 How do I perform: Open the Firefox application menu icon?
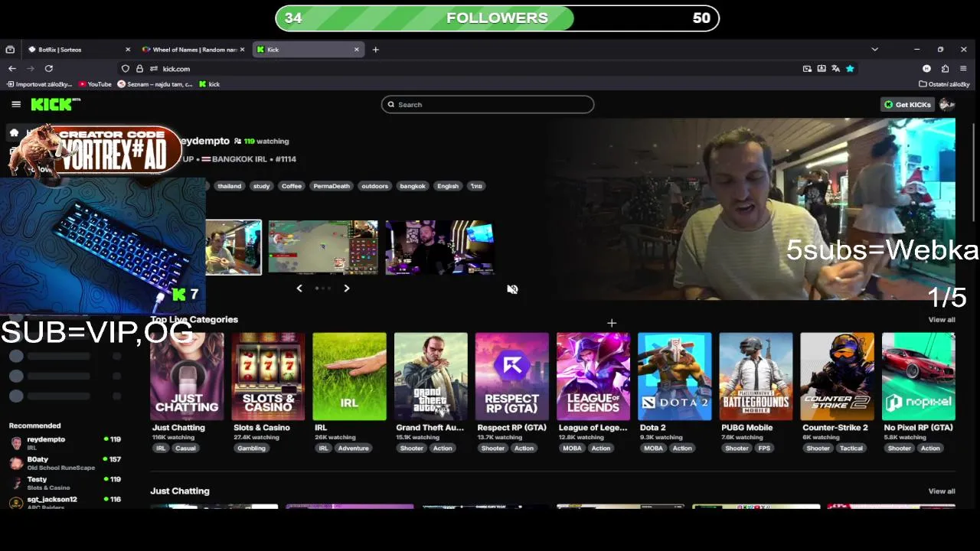(x=963, y=69)
